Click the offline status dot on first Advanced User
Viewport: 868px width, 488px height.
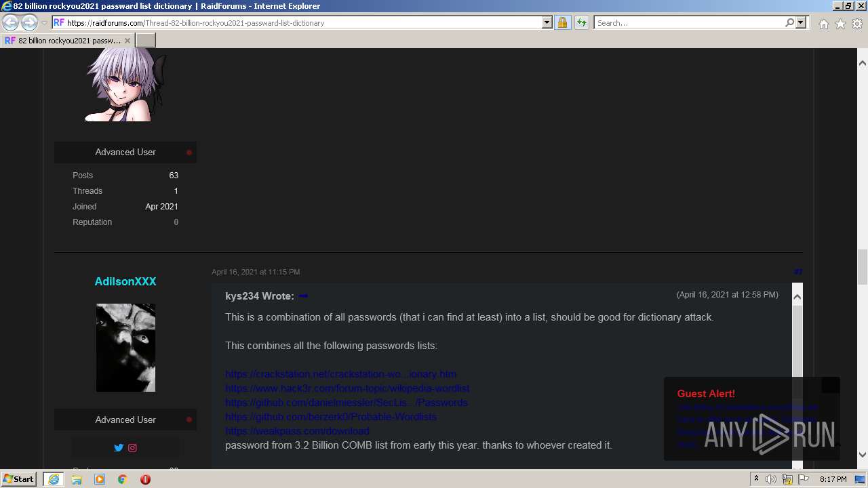coord(189,152)
